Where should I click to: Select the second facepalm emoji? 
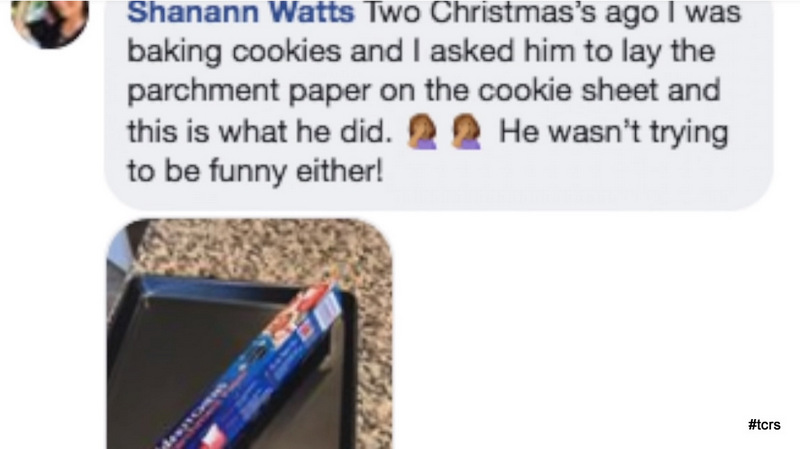(x=466, y=132)
